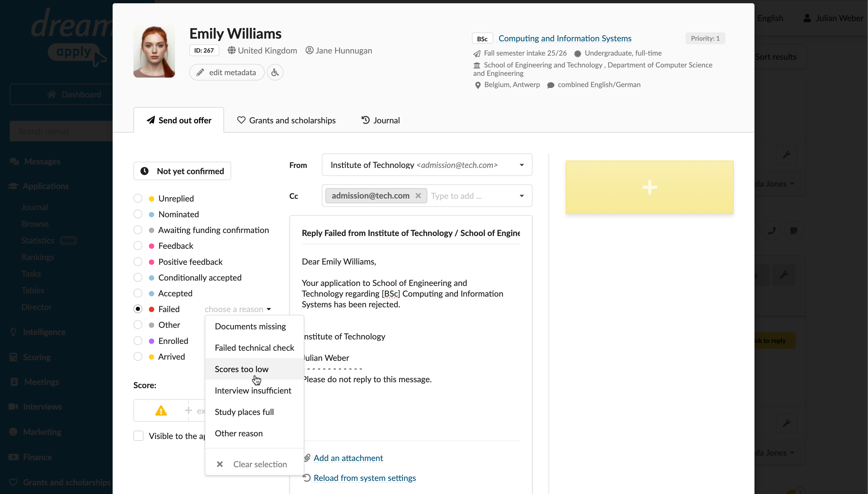Image resolution: width=868 pixels, height=494 pixels.
Task: Click the Intelligence lightbulb icon
Action: pyautogui.click(x=13, y=332)
